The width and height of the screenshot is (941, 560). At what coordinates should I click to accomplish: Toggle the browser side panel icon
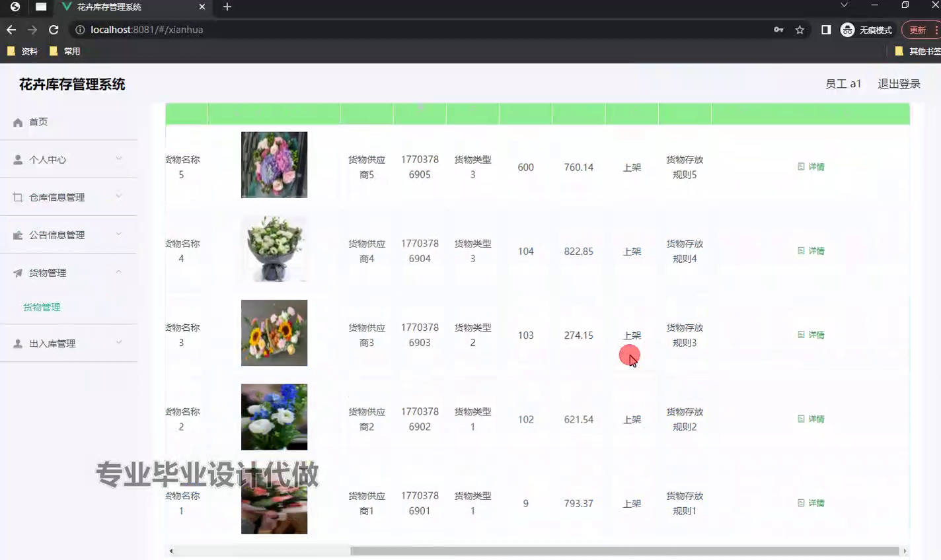(x=826, y=30)
